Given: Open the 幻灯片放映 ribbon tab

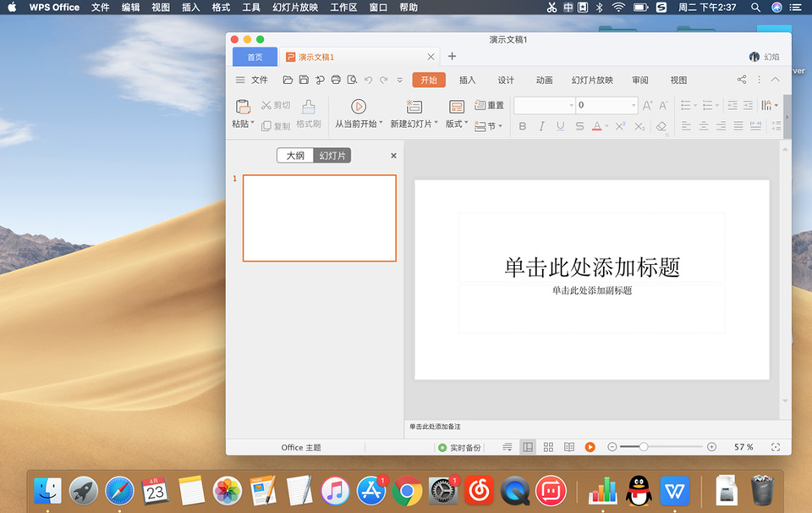Looking at the screenshot, I should click(x=592, y=80).
